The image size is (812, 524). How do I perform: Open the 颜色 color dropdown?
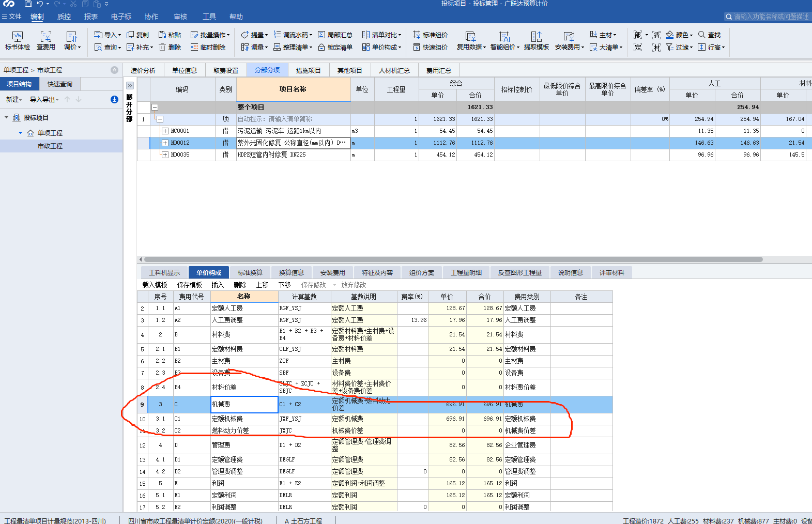click(679, 35)
